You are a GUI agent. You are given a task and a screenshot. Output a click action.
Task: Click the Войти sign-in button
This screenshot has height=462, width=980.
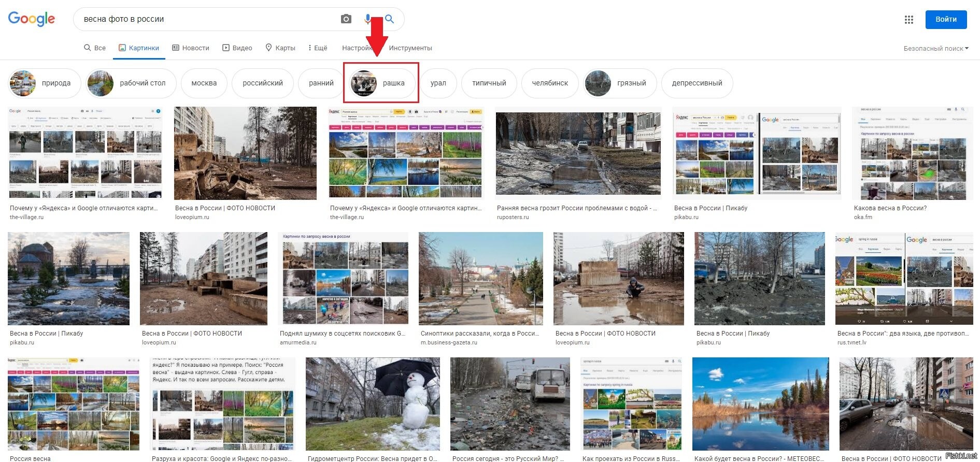946,19
